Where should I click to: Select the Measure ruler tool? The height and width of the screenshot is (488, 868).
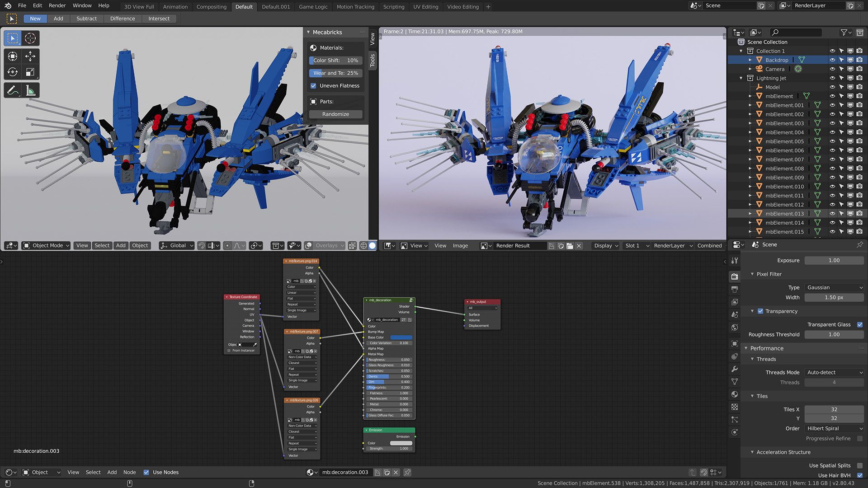30,91
